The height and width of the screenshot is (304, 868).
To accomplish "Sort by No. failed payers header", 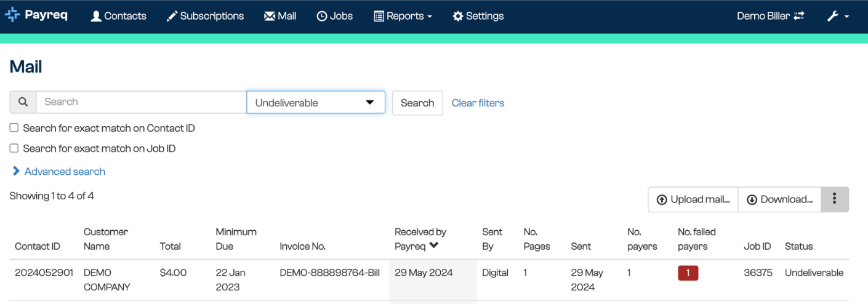I will pyautogui.click(x=697, y=239).
